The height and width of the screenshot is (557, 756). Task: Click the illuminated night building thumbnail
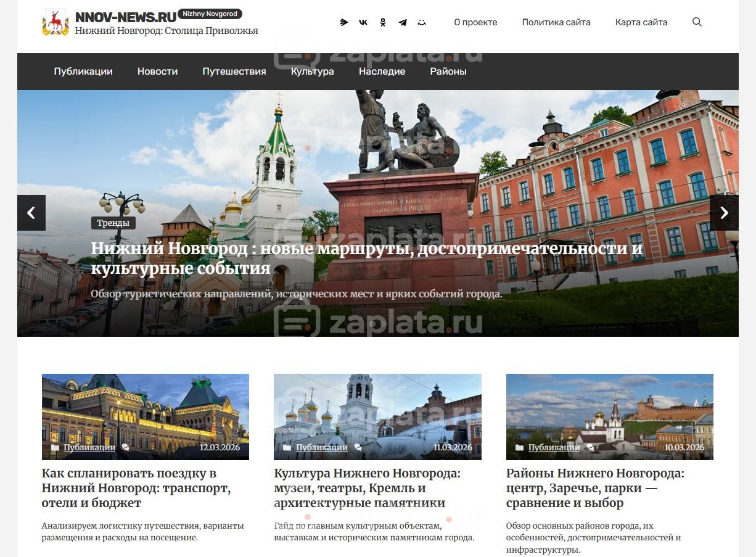(146, 417)
